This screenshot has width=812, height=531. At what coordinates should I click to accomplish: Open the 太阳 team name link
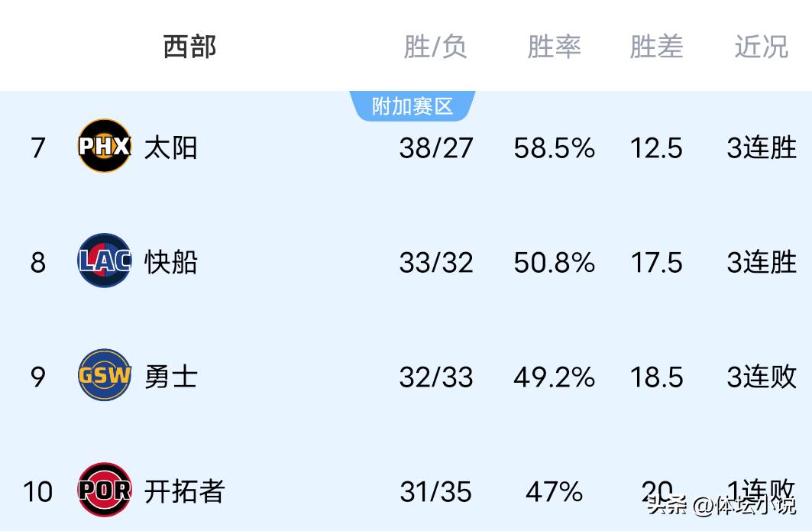click(x=171, y=147)
